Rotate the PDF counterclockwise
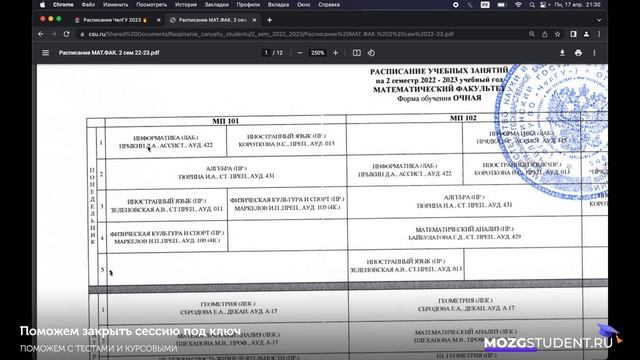Screen dimensions: 640x360 click(x=371, y=53)
